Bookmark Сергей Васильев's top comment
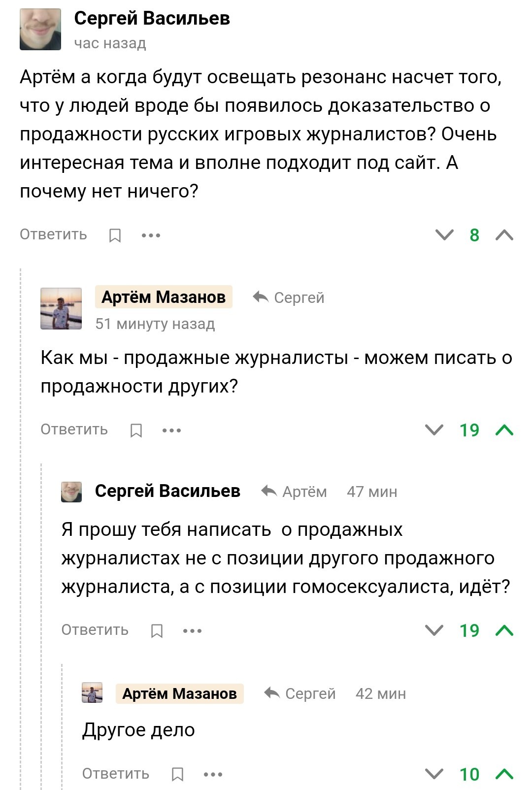 point(115,235)
